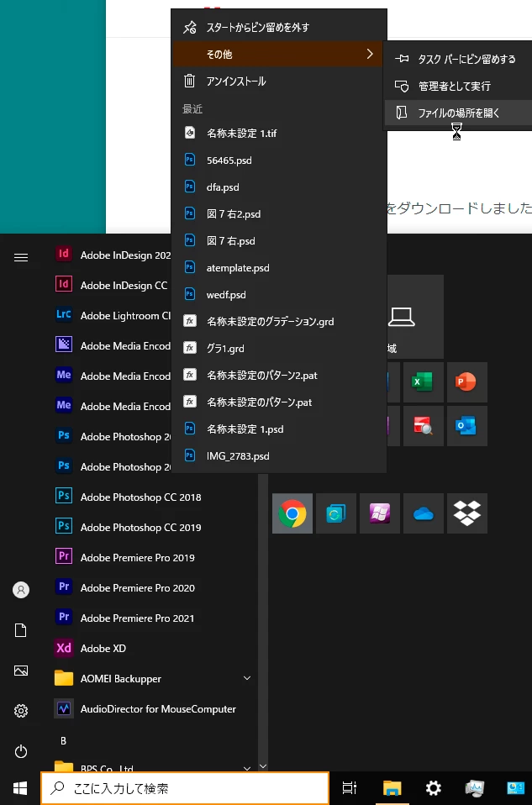The image size is (532, 805).
Task: Click the ここに入力して検索 search box
Action: (185, 788)
